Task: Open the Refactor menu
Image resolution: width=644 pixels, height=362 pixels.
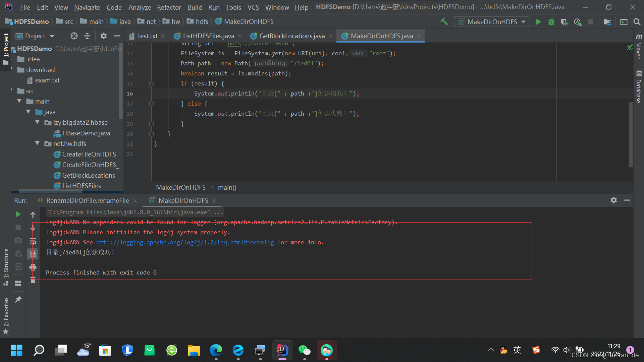Action: click(169, 7)
